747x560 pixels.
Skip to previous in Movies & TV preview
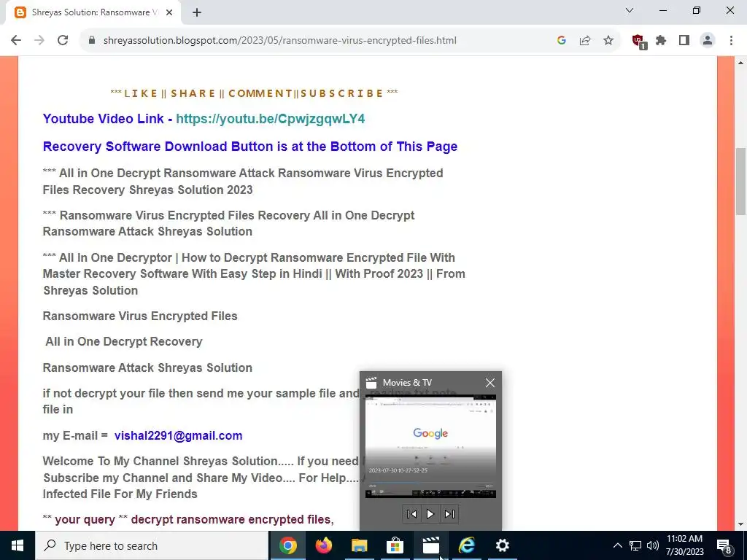(x=411, y=514)
